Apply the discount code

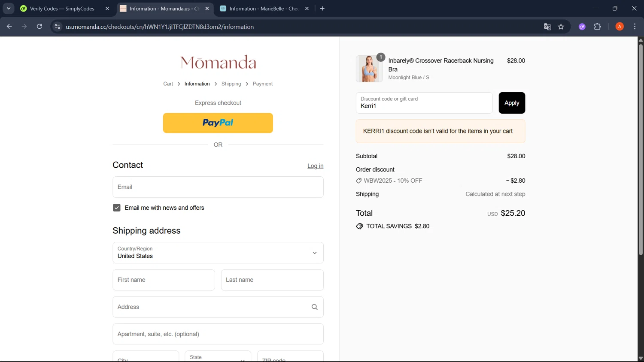[x=512, y=103]
